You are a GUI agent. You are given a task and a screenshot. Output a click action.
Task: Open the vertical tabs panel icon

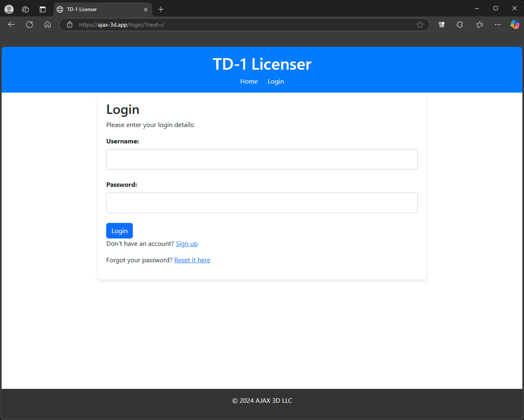point(42,9)
